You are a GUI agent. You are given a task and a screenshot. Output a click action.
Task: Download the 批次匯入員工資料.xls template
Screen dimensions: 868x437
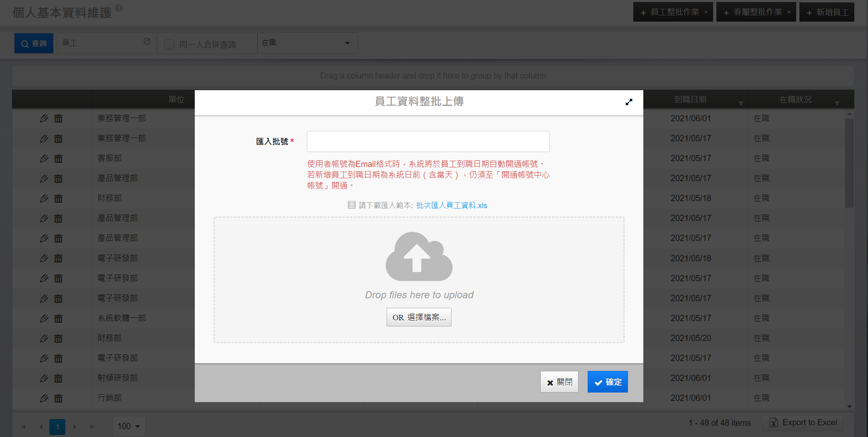451,205
